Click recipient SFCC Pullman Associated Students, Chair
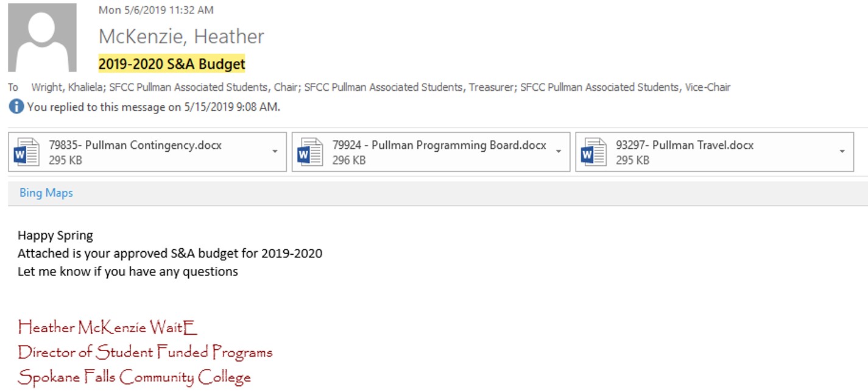Viewport: 868px width, 392px height. coord(204,87)
